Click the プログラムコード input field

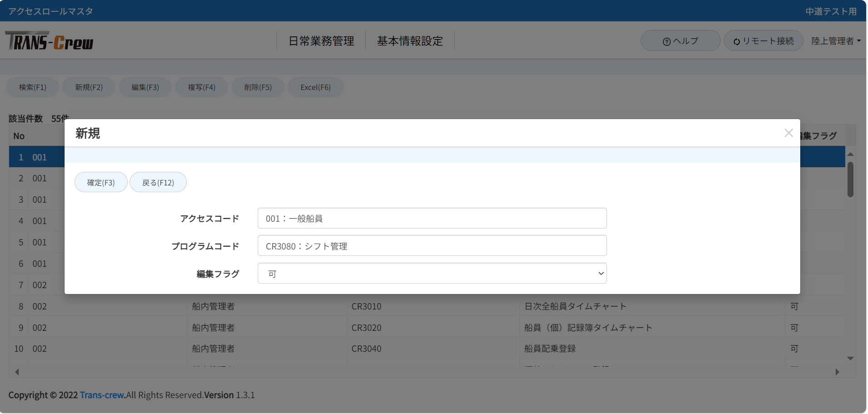[432, 246]
